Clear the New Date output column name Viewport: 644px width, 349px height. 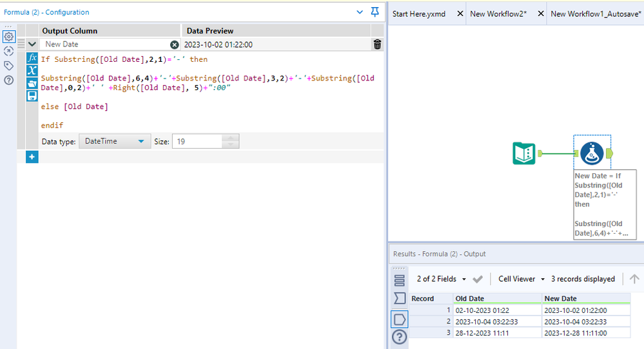point(175,44)
